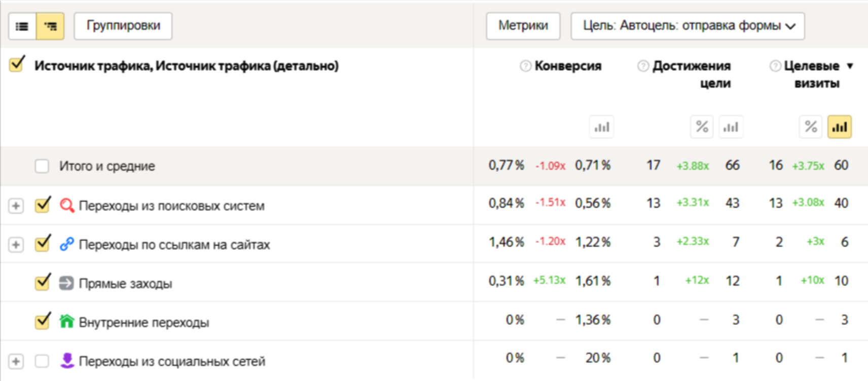Switch to flat list view icon
The image size is (868, 381).
[22, 26]
